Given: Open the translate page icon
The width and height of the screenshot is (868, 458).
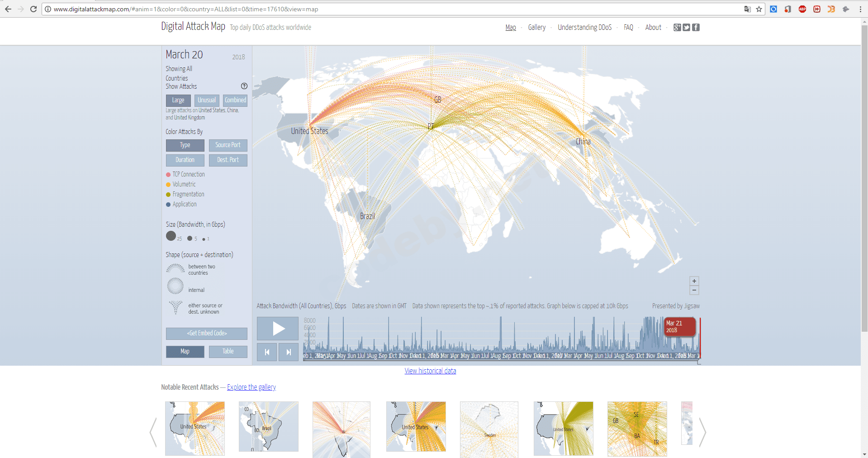Looking at the screenshot, I should coord(748,9).
